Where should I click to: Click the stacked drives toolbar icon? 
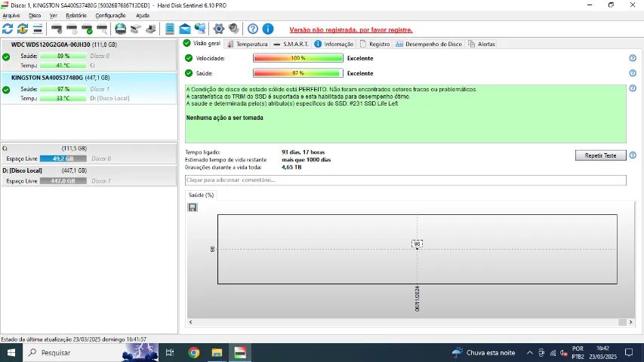151,29
